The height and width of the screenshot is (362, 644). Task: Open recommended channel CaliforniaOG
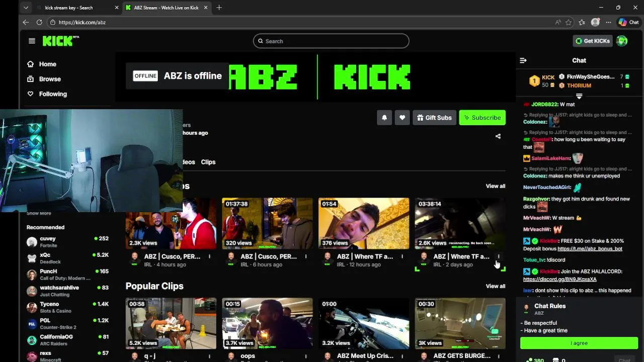coord(67,340)
